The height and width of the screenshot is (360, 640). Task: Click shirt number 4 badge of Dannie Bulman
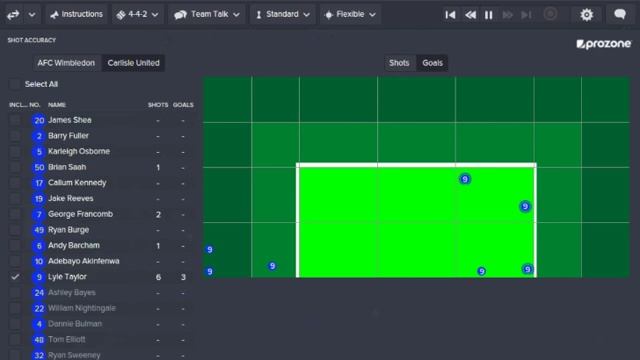[39, 324]
